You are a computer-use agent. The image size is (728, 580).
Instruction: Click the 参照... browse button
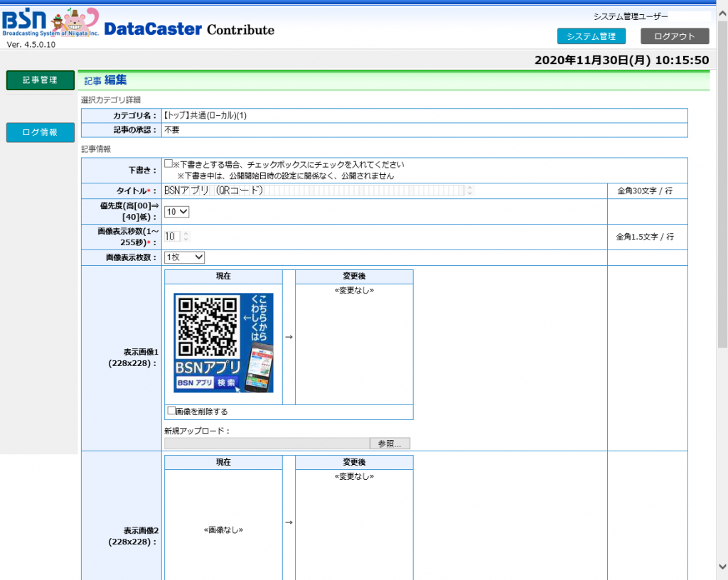(390, 444)
